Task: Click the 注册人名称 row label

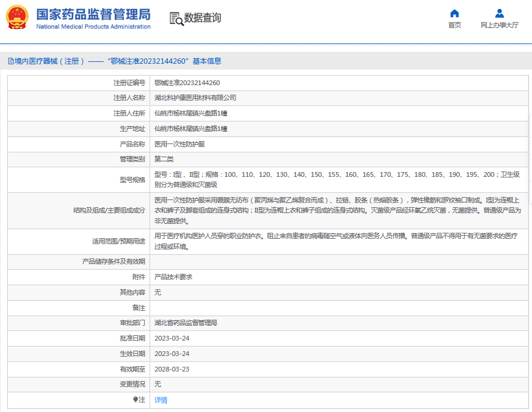Action: 129,98
